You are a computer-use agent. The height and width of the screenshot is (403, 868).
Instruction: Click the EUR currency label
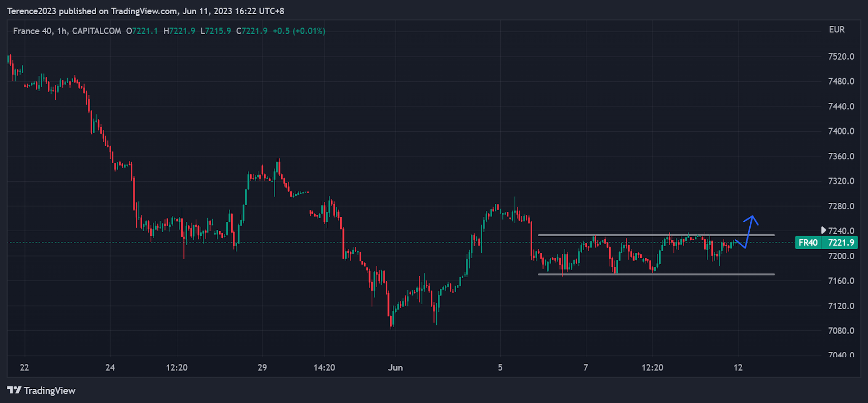pos(837,30)
